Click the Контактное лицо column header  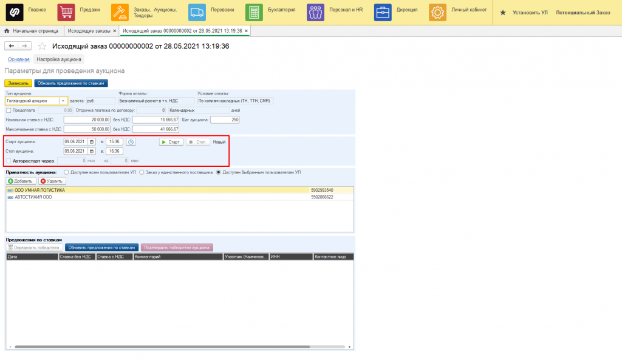tap(333, 257)
